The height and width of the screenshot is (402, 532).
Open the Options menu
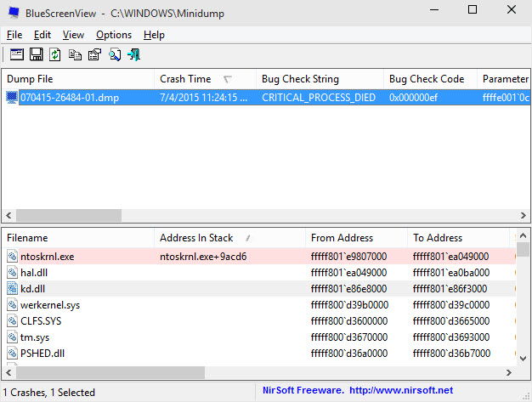(x=114, y=35)
